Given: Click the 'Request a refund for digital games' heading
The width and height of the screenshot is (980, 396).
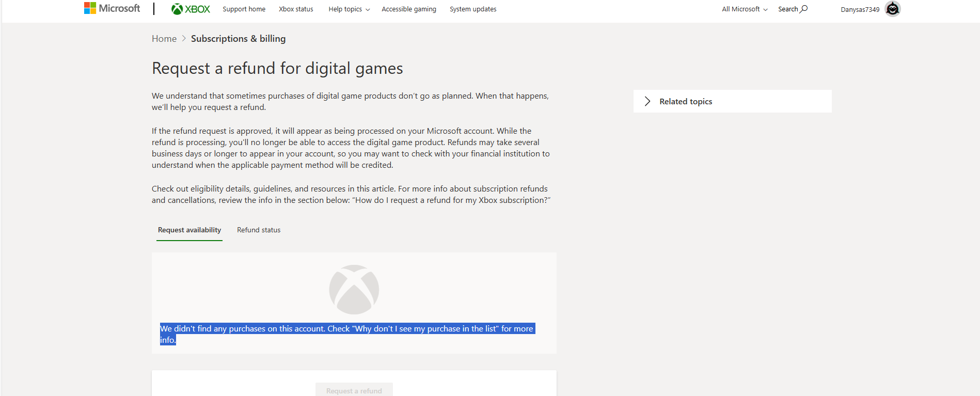Looking at the screenshot, I should click(277, 68).
